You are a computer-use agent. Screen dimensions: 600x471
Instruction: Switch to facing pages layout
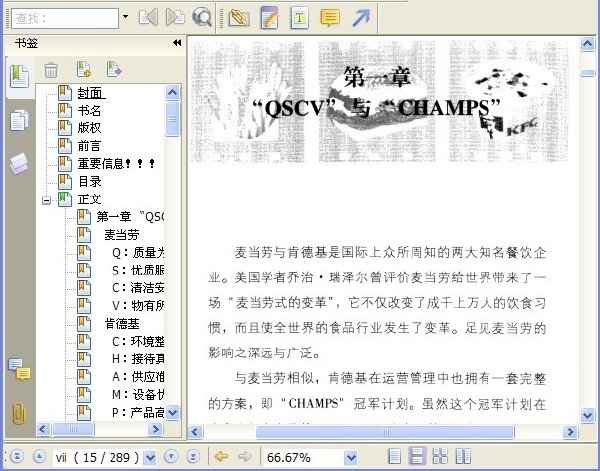tap(463, 456)
